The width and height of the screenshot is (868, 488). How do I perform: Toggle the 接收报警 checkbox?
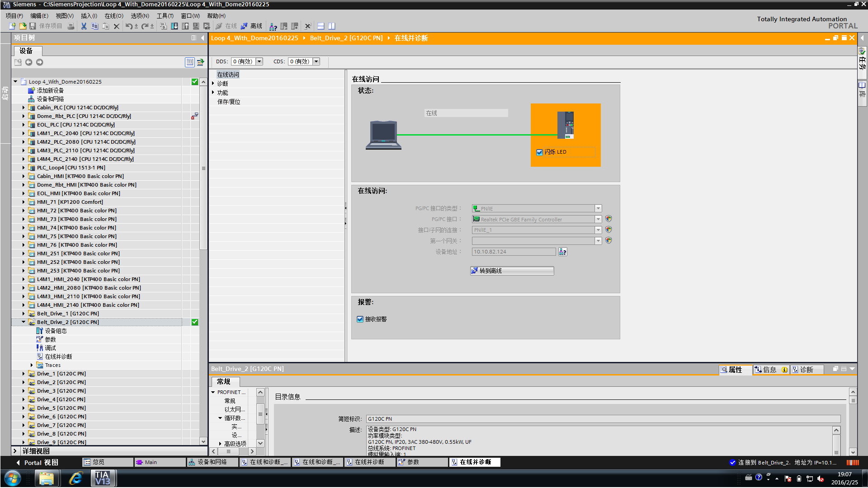(360, 319)
